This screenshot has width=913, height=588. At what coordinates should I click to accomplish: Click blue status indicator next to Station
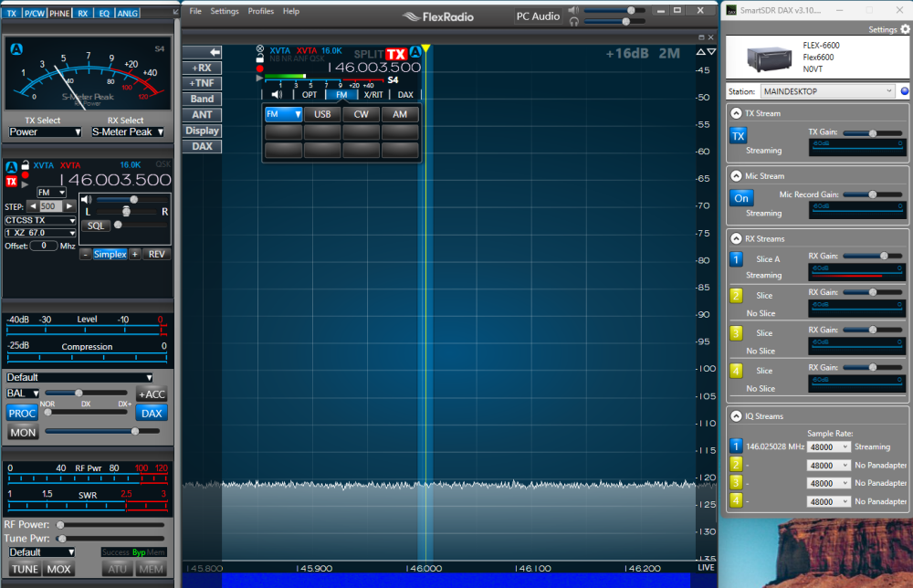904,91
